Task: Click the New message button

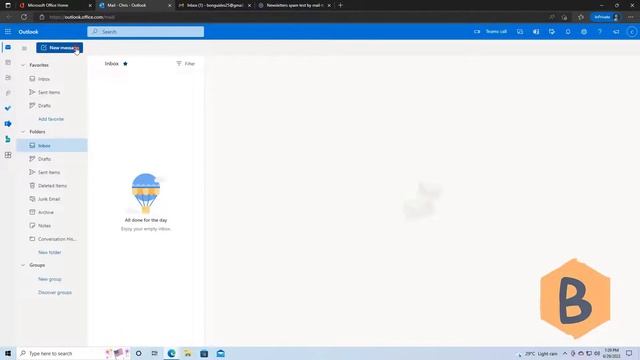Action: pyautogui.click(x=60, y=48)
